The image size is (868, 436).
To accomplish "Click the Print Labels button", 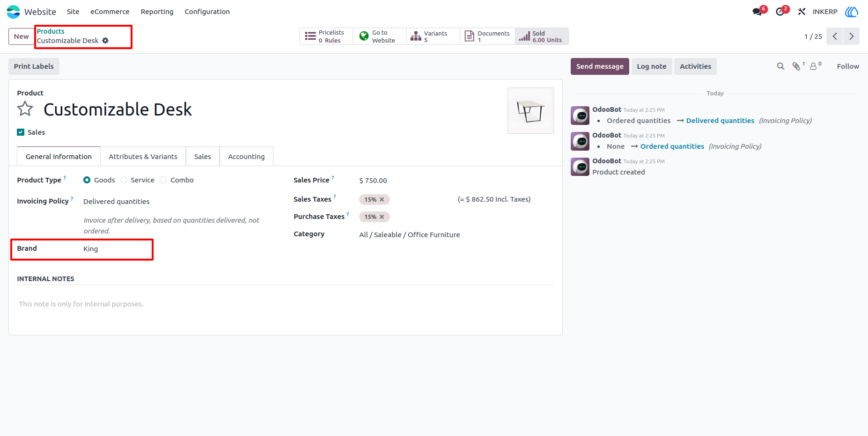I will [x=34, y=66].
